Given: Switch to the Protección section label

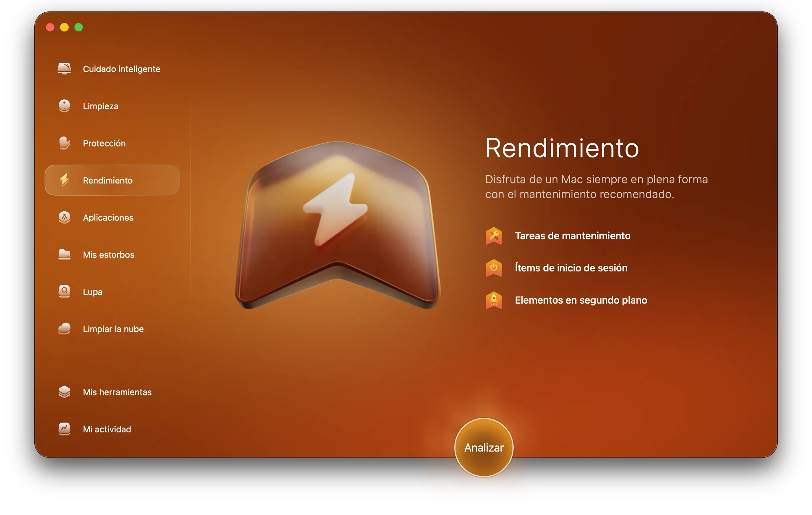Looking at the screenshot, I should click(104, 143).
